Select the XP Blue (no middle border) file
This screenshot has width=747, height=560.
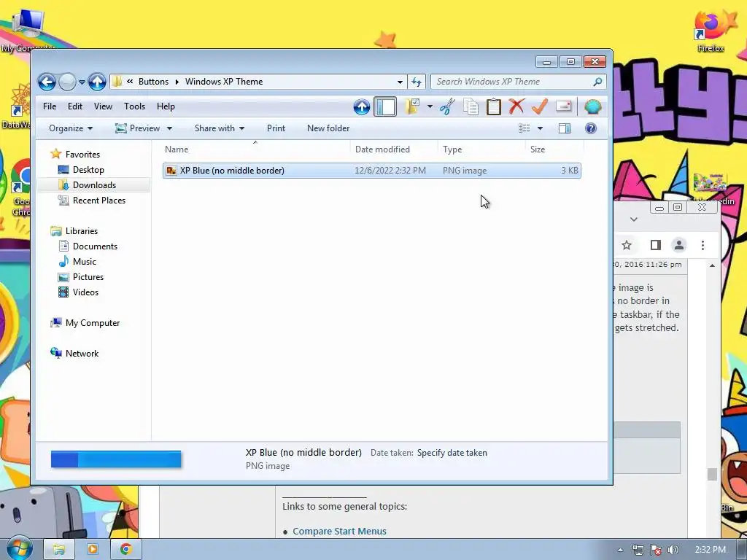pos(371,171)
